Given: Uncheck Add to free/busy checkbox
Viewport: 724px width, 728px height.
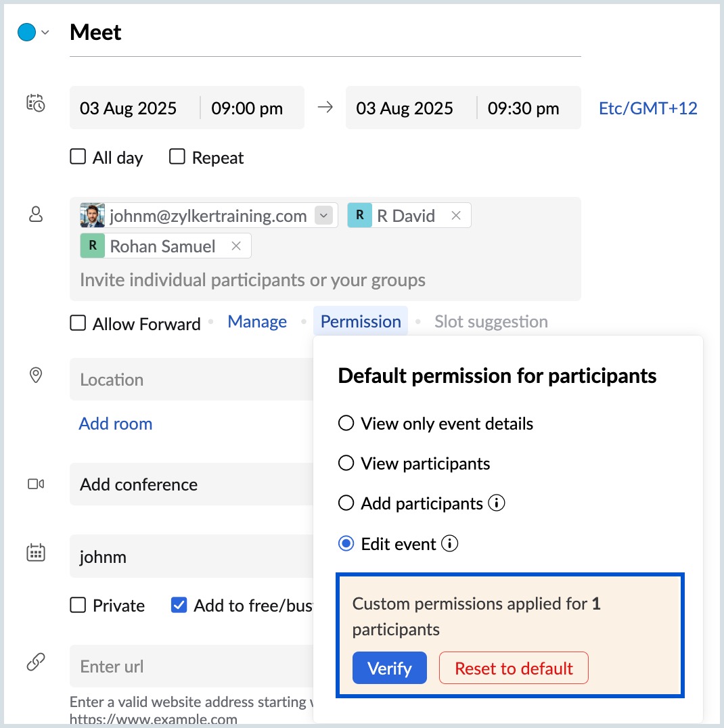Looking at the screenshot, I should coord(179,605).
